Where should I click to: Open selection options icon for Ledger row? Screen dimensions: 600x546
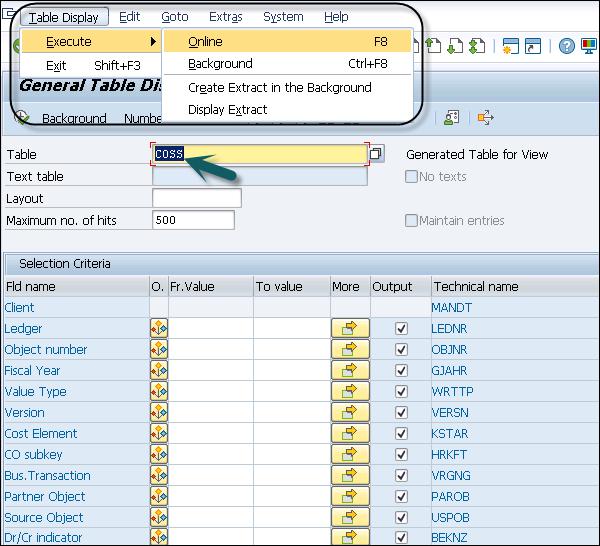point(159,328)
